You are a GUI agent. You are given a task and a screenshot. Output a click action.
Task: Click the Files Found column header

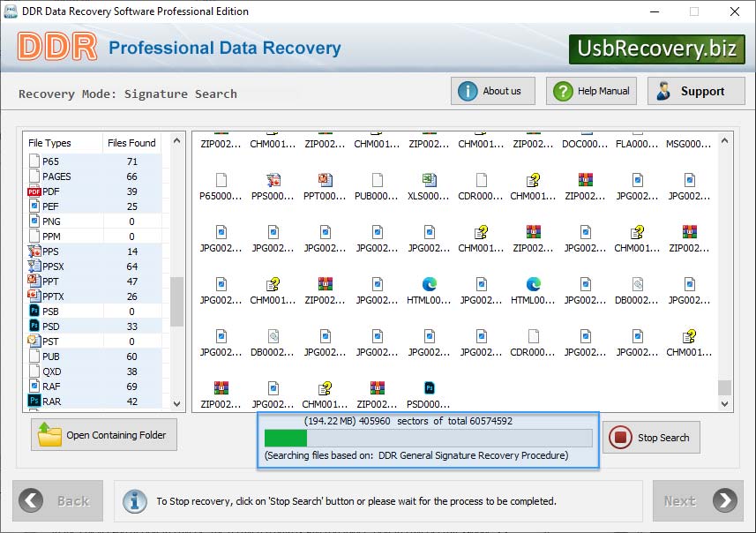coord(131,143)
